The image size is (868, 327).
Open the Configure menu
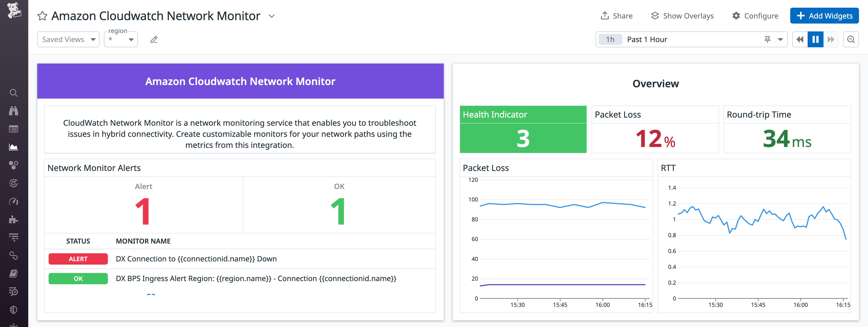[x=755, y=16]
